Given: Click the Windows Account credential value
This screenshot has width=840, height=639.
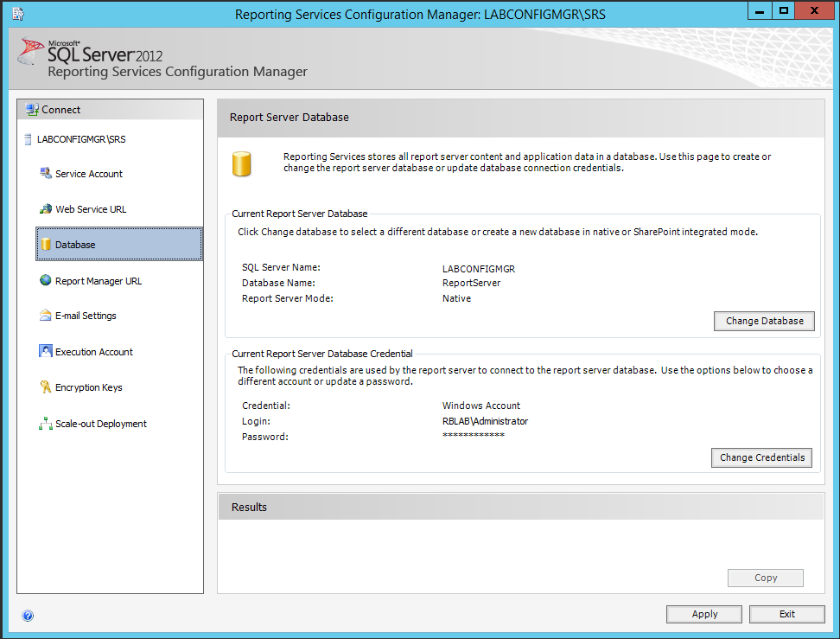Looking at the screenshot, I should tap(480, 406).
